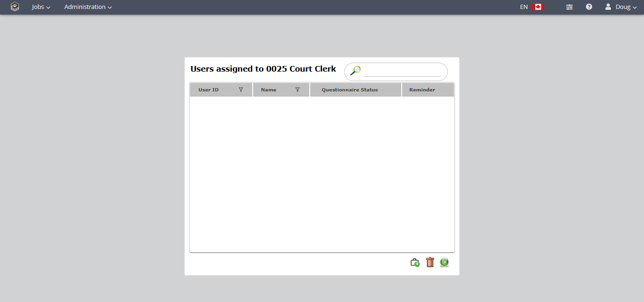644x302 pixels.
Task: Add user with briefcase plus icon
Action: [x=415, y=262]
